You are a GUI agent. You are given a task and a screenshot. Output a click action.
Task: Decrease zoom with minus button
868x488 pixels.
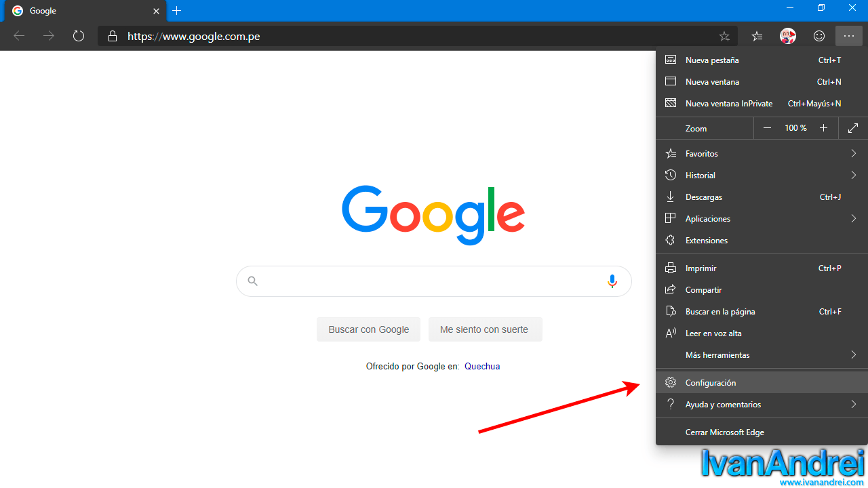[767, 128]
